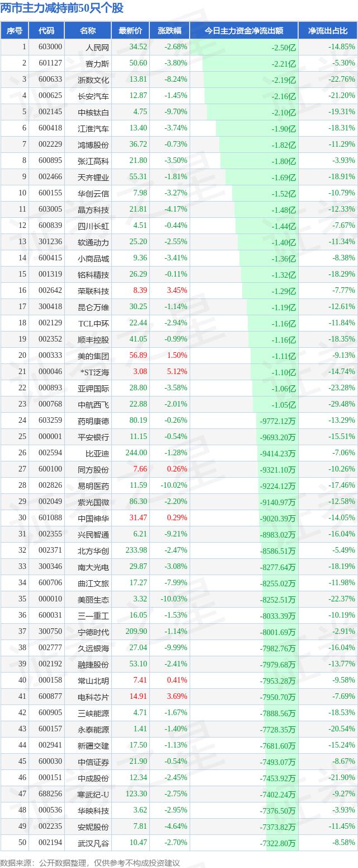Screen dimensions: 358x868
Task: Click stock name 武汉凡谷
Action: point(93,843)
